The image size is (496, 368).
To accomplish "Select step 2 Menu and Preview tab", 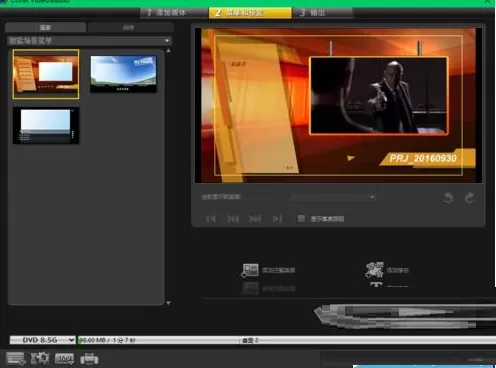I will tap(250, 13).
